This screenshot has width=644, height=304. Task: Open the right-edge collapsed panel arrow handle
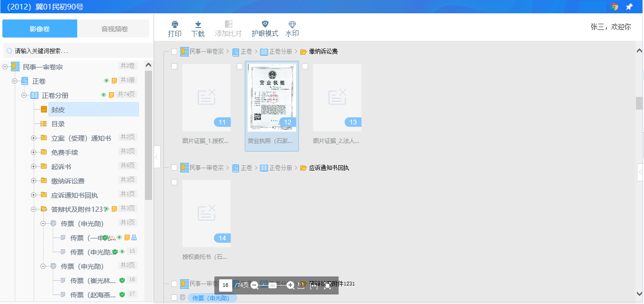640,172
